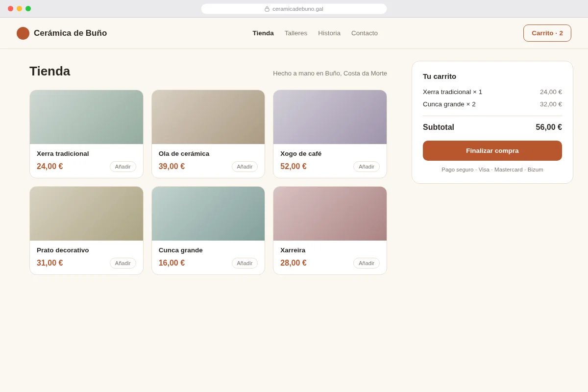Select the Tienda navigation tab

coord(263,33)
